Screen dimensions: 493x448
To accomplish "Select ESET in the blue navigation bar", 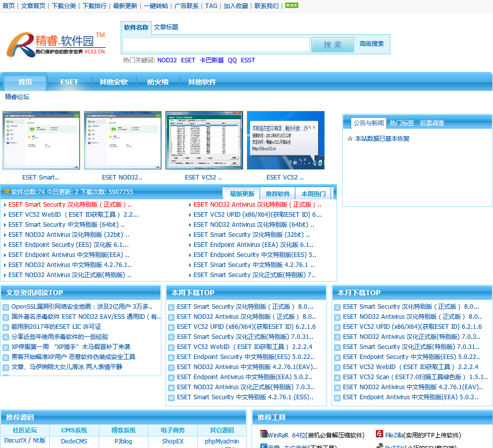I will [69, 82].
